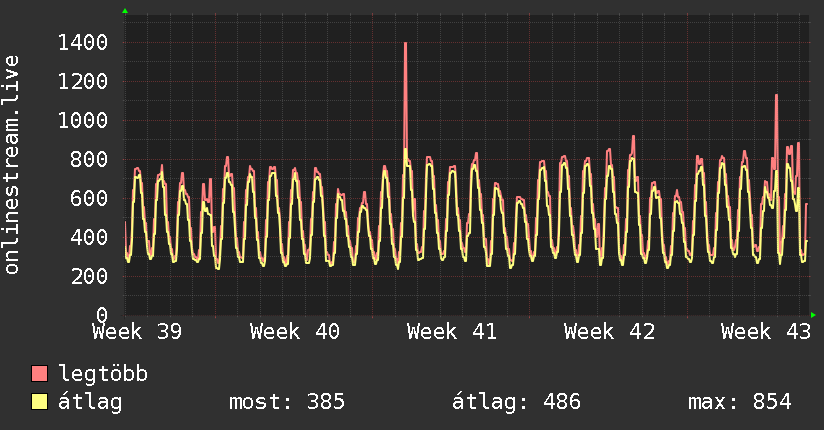Viewport: 824px width, 430px height.
Task: Click the Week 40 axis label
Action: pyautogui.click(x=294, y=332)
